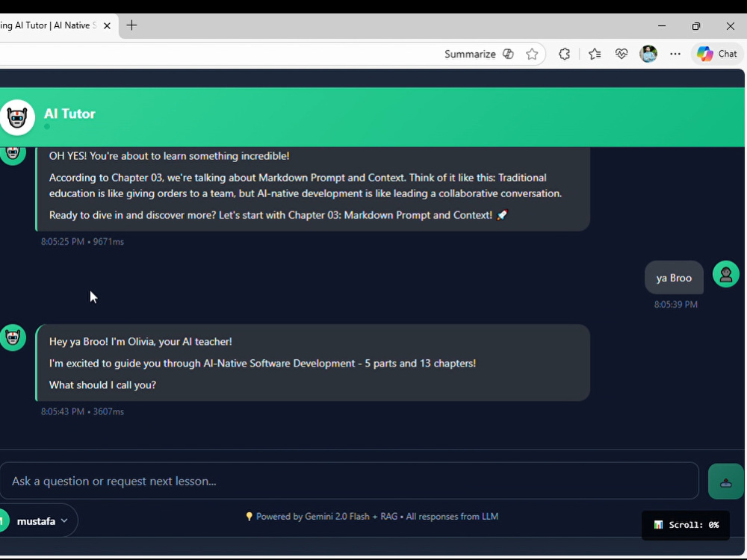The width and height of the screenshot is (747, 560).
Task: Click the green online status dot under AI Tutor
Action: [46, 127]
